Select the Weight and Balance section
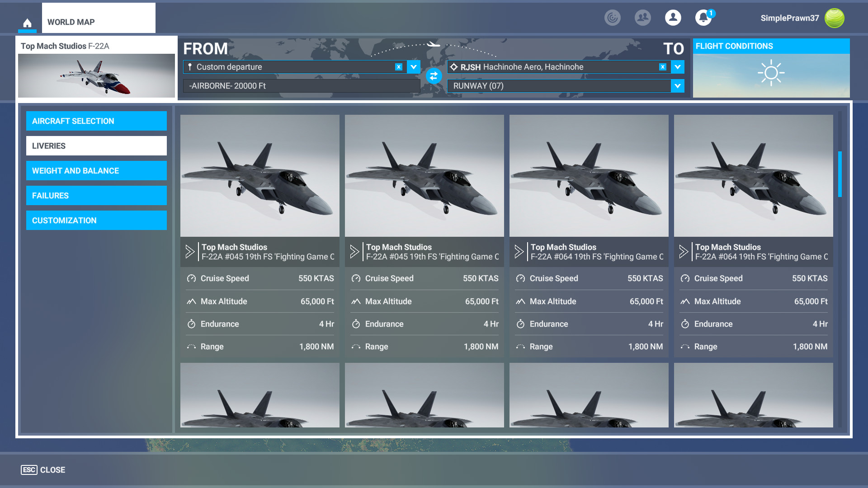Screen dimensions: 868x488 click(x=96, y=171)
